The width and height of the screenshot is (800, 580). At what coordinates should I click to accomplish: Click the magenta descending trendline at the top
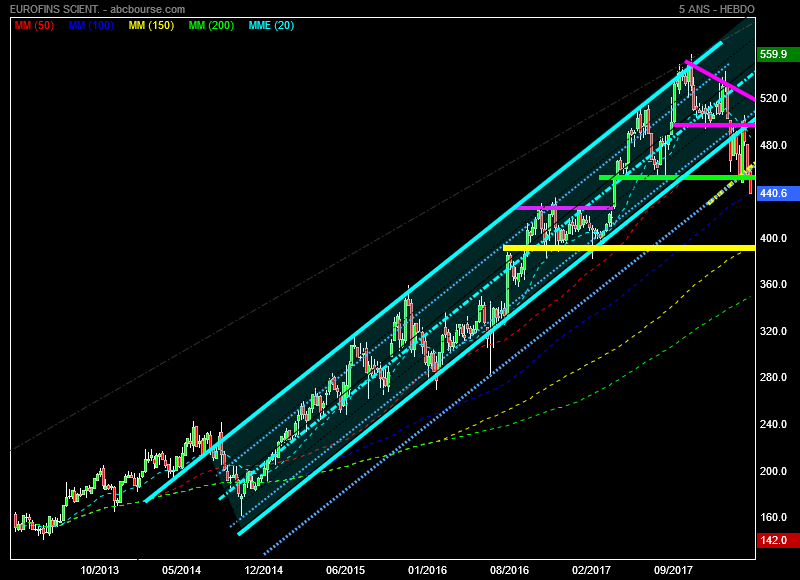pos(720,80)
